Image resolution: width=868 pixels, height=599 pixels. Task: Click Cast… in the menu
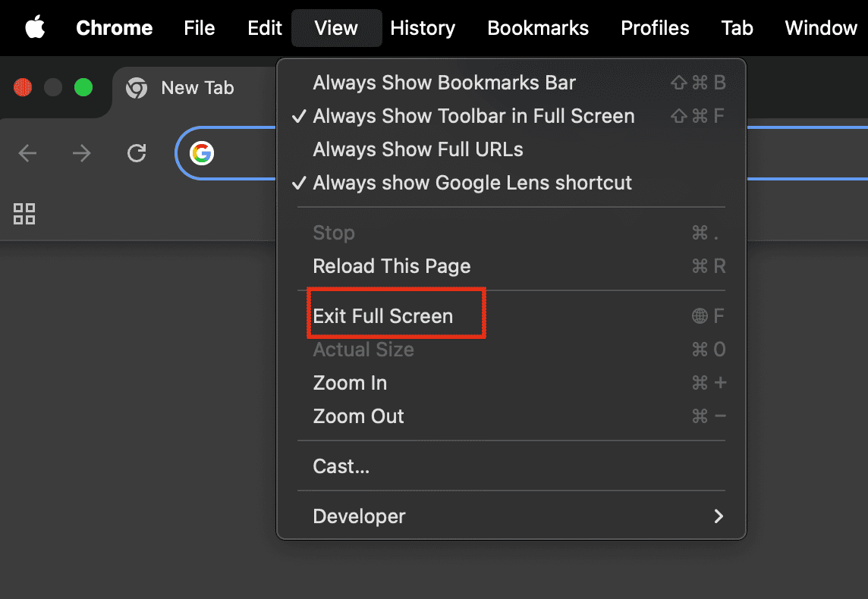point(341,466)
